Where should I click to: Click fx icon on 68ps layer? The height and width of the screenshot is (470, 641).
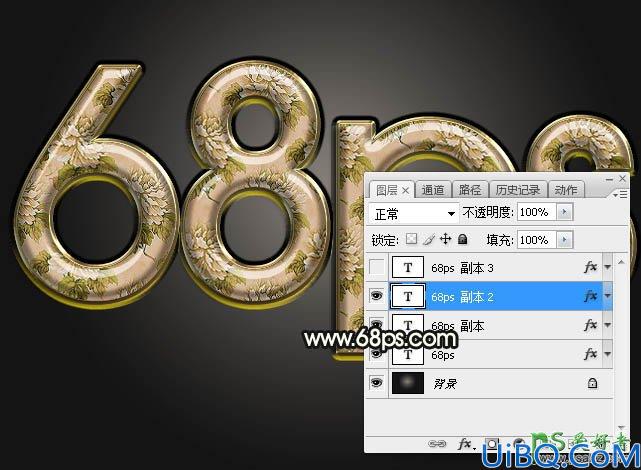point(590,354)
